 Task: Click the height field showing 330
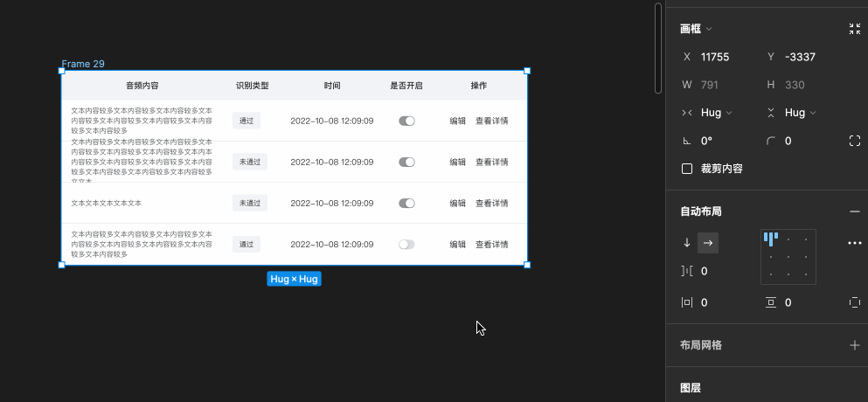click(795, 85)
